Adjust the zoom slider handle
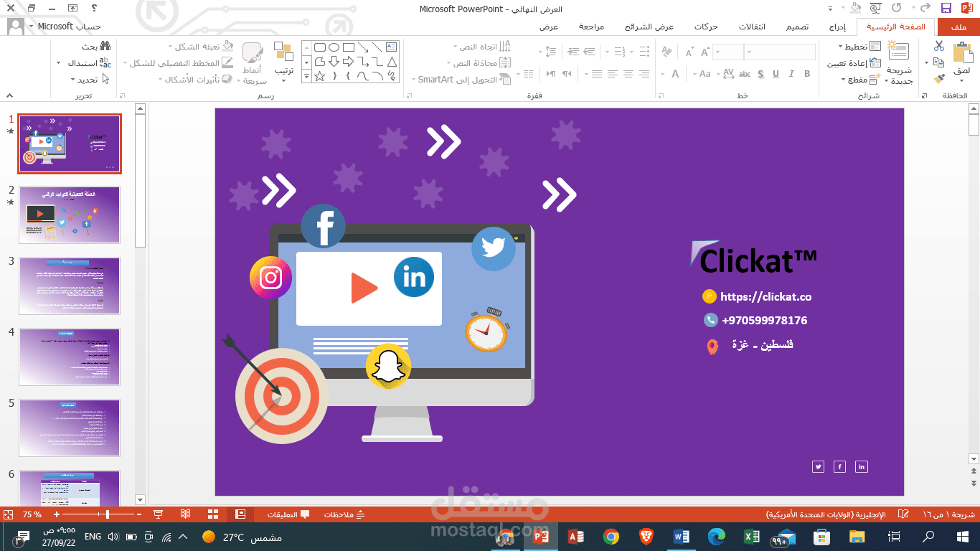This screenshot has height=551, width=980. (x=108, y=514)
